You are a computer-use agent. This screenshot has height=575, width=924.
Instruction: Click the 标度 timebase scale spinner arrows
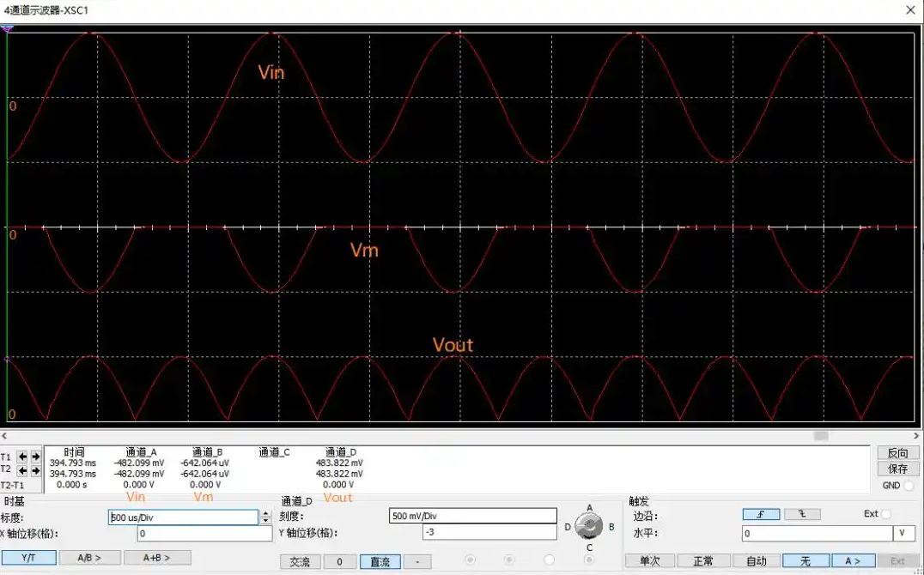point(265,517)
